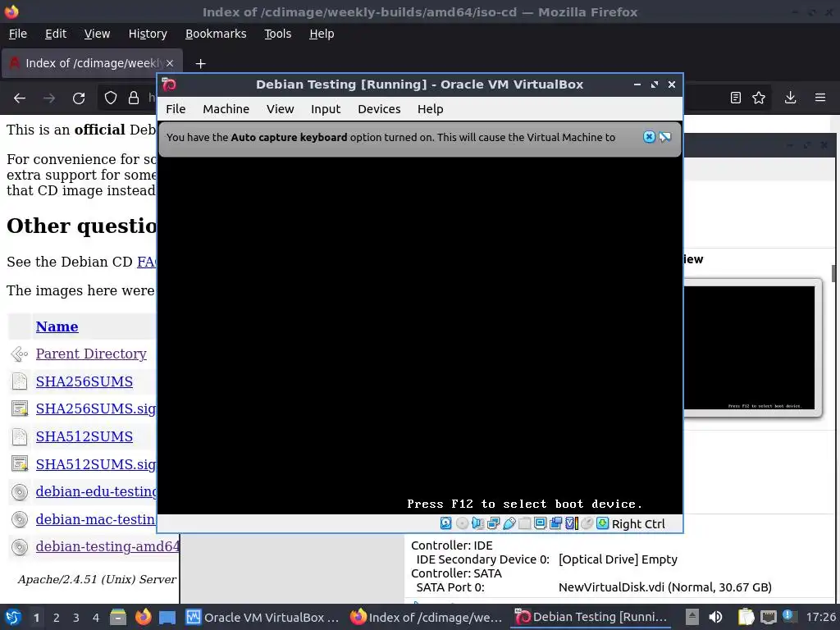Click the site security padlock icon
The height and width of the screenshot is (630, 840).
[x=134, y=98]
